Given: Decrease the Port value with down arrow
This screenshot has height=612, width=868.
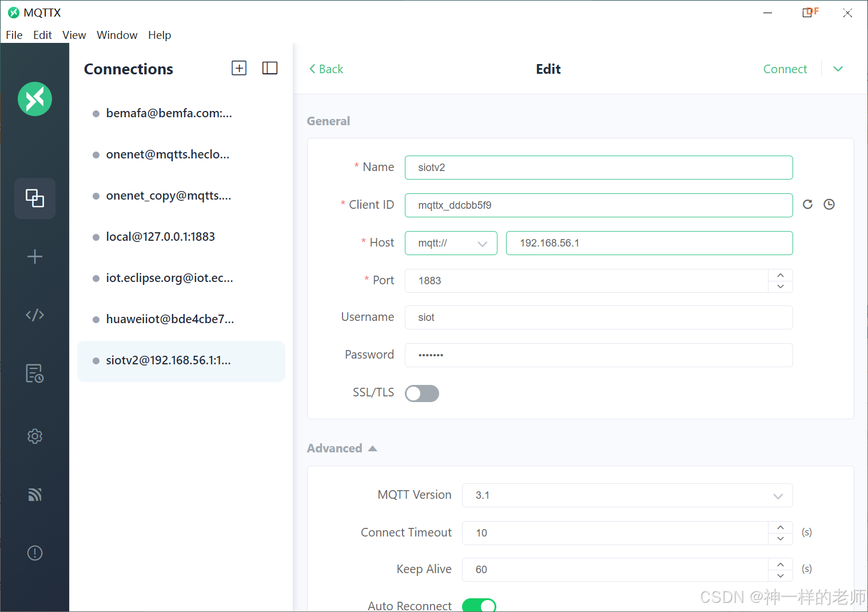Looking at the screenshot, I should click(781, 287).
